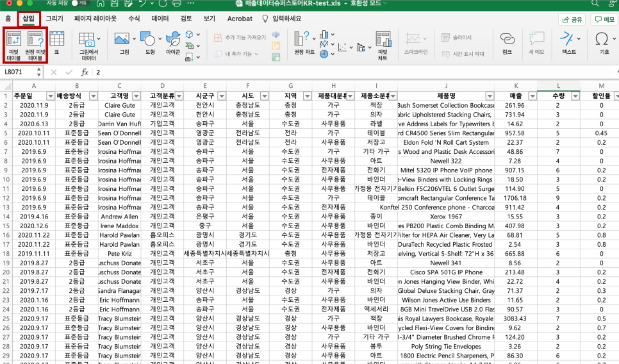619x364 pixels.
Task: Click the Save disk icon
Action: click(x=114, y=4)
